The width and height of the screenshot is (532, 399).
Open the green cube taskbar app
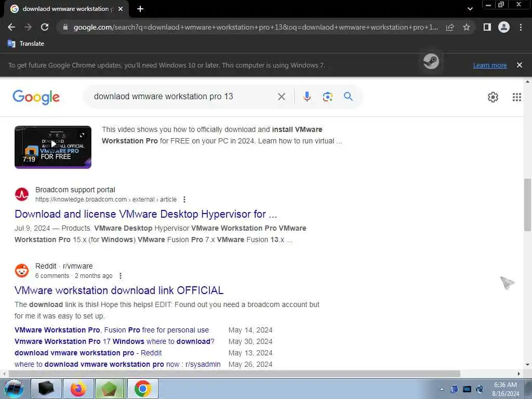pos(110,389)
